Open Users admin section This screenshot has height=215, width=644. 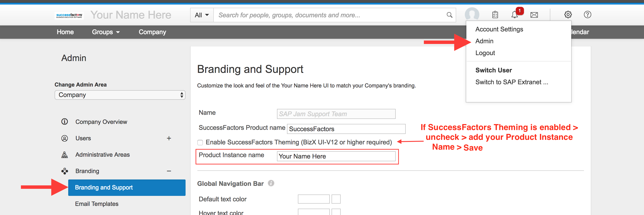point(83,138)
